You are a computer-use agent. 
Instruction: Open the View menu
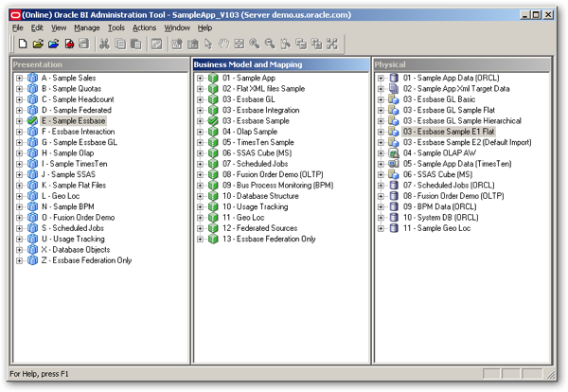[59, 27]
